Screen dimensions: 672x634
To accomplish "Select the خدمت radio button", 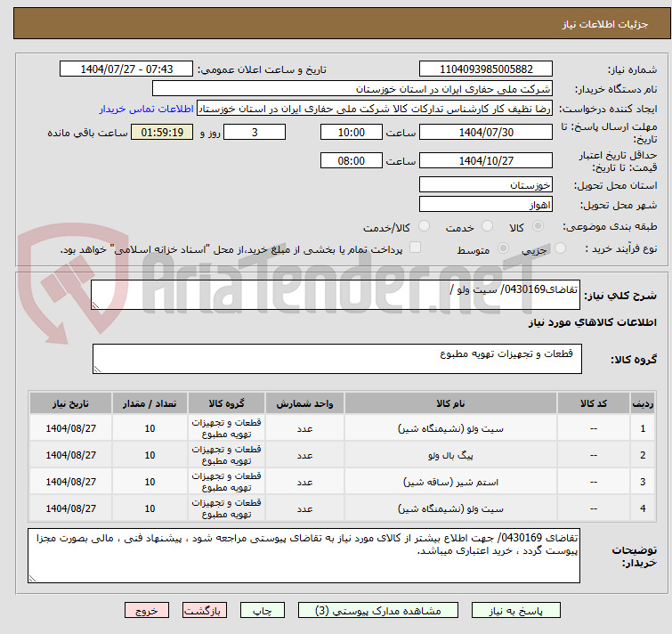I will pos(487,226).
